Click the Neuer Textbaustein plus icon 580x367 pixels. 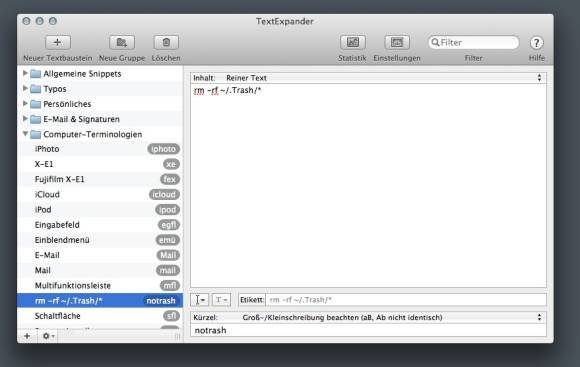coord(57,42)
